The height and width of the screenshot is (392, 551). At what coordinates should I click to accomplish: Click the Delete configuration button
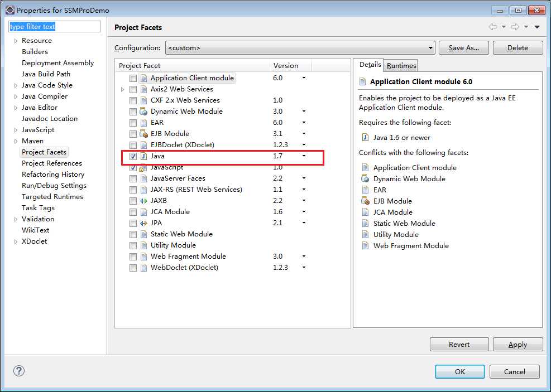pos(518,48)
